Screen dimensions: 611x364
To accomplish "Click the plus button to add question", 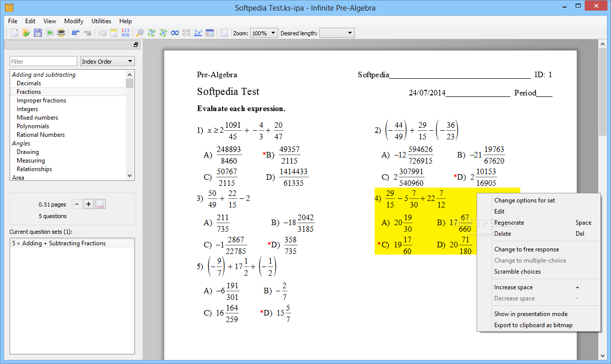I will [x=88, y=204].
